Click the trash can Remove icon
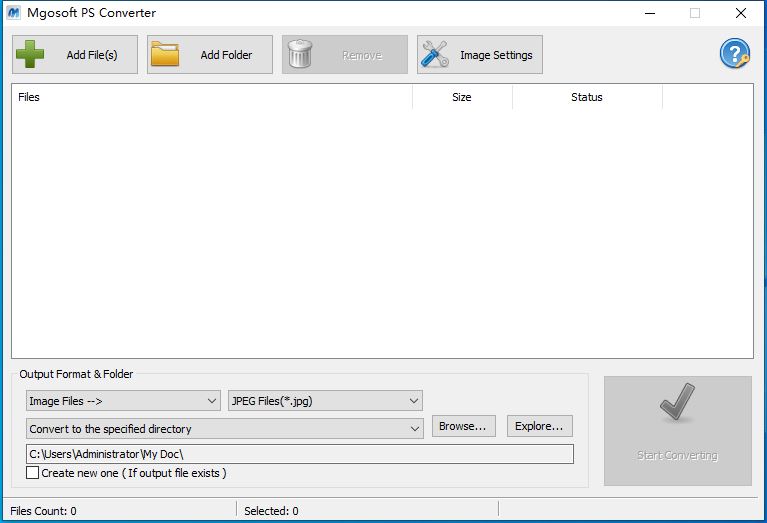Image resolution: width=767 pixels, height=523 pixels. click(x=300, y=54)
